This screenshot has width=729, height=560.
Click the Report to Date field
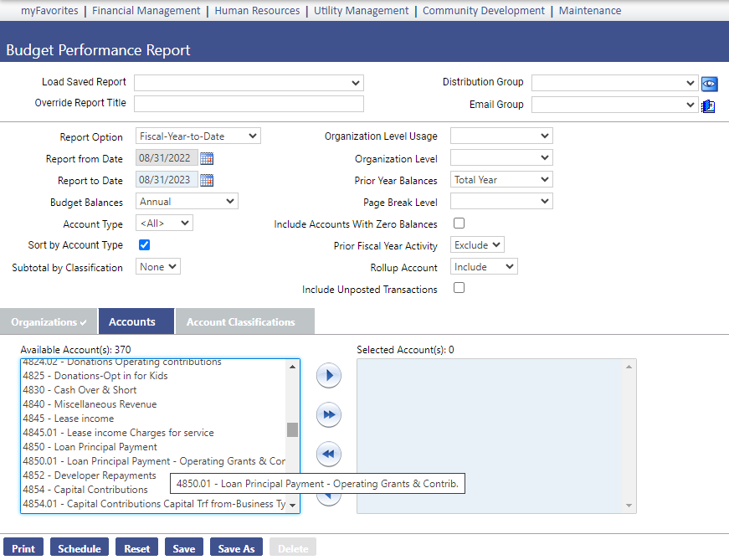coord(167,180)
